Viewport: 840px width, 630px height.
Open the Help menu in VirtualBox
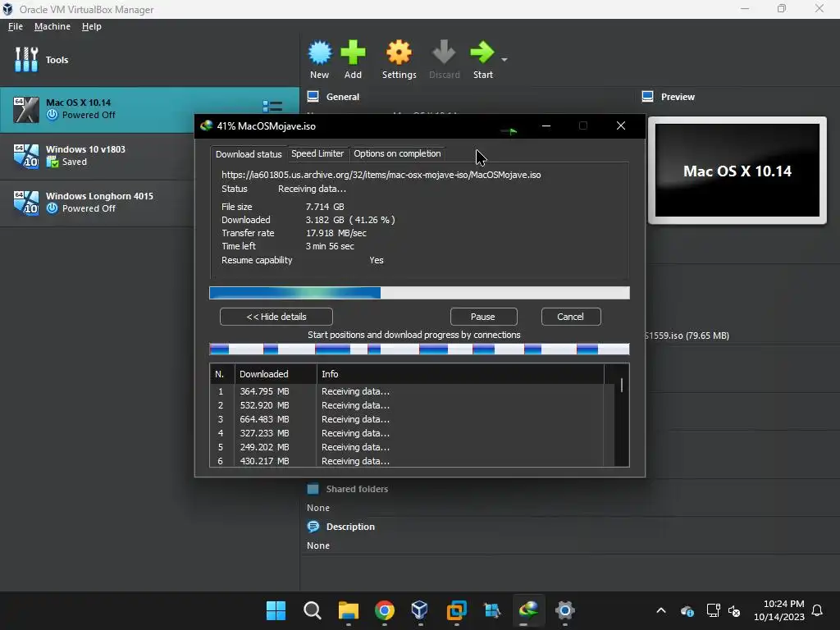point(91,26)
